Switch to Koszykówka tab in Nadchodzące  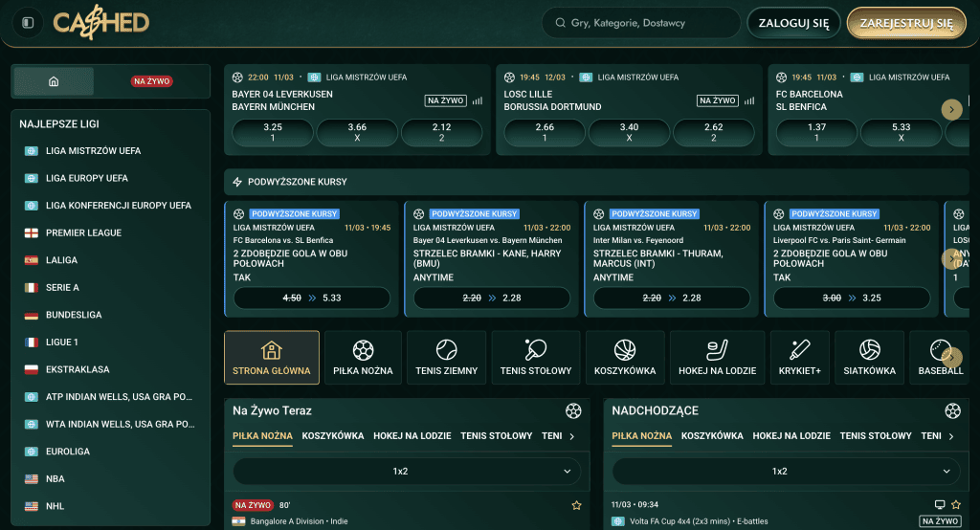point(712,435)
